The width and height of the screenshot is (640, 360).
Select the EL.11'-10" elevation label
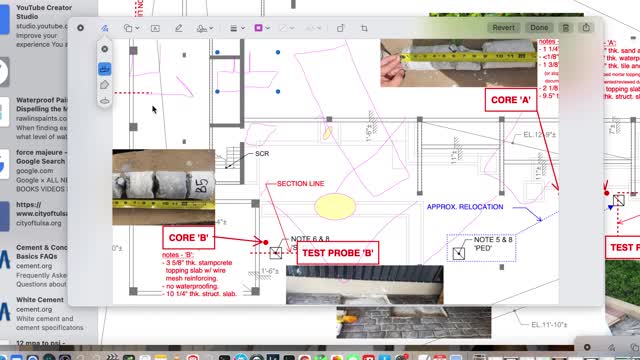click(549, 325)
